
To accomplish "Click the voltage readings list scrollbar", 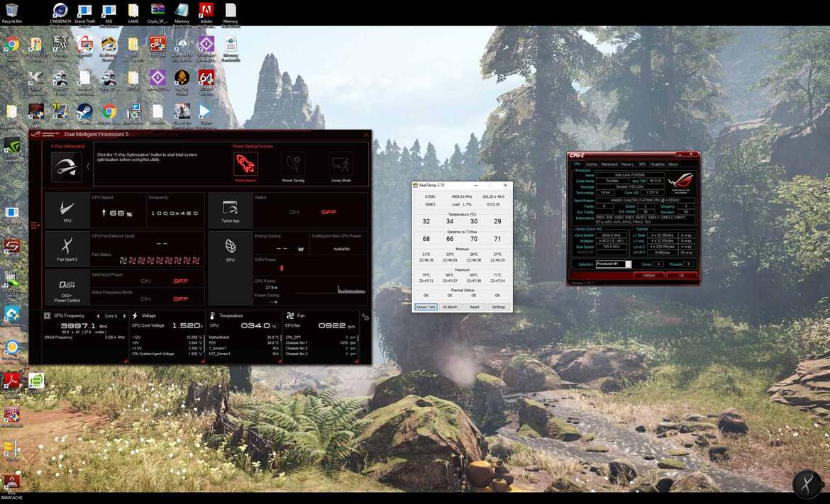I will (x=204, y=344).
